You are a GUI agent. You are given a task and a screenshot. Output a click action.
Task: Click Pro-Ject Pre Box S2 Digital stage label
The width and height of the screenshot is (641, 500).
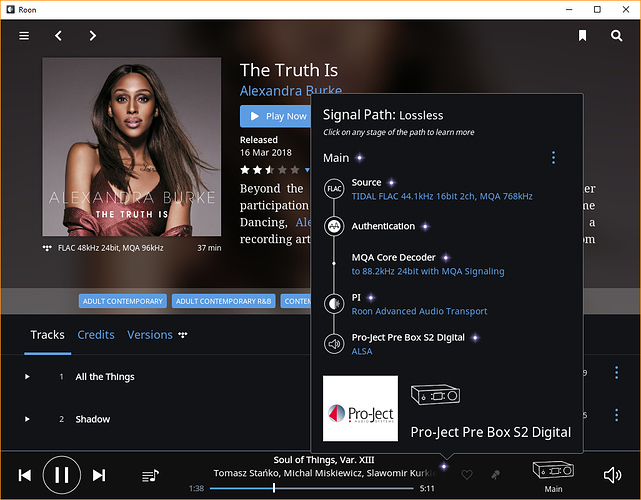coord(408,338)
